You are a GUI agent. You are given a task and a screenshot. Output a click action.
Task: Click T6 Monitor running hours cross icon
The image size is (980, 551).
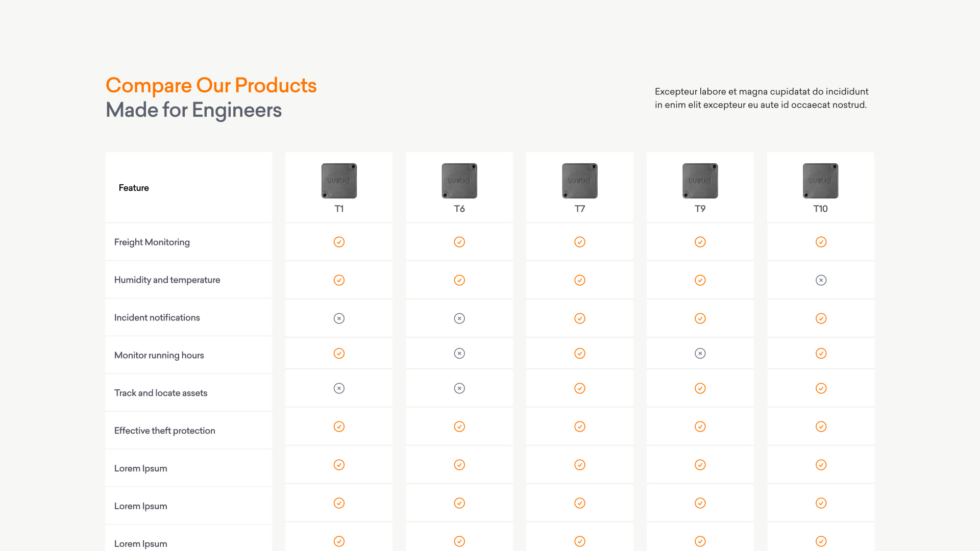click(459, 353)
